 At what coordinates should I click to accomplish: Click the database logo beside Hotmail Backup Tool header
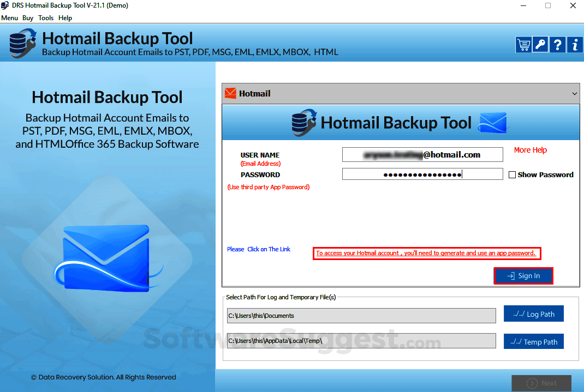(304, 122)
